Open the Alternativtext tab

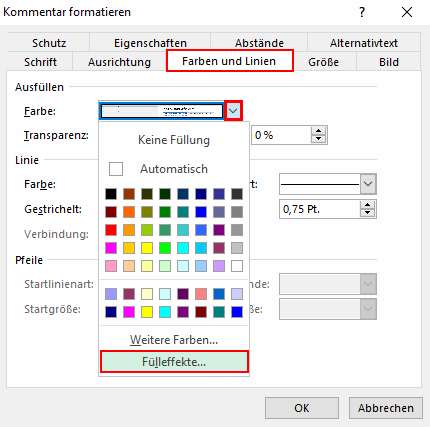coord(364,43)
